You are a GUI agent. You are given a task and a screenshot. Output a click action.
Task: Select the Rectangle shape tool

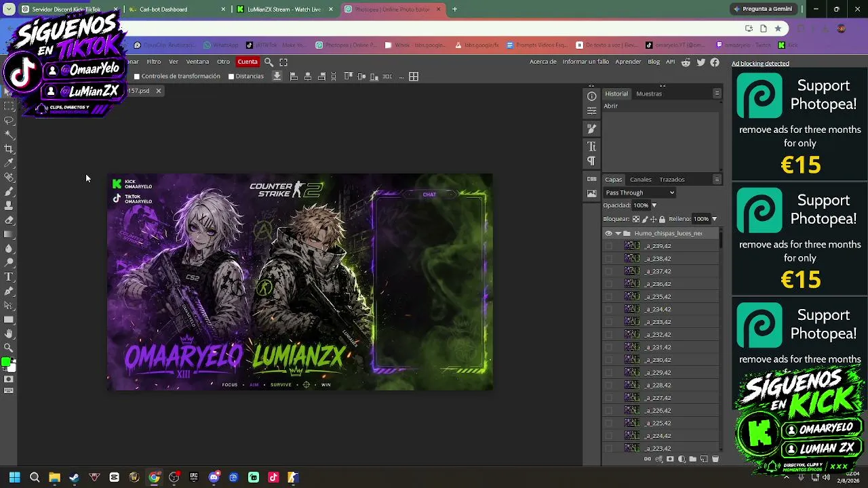point(9,320)
